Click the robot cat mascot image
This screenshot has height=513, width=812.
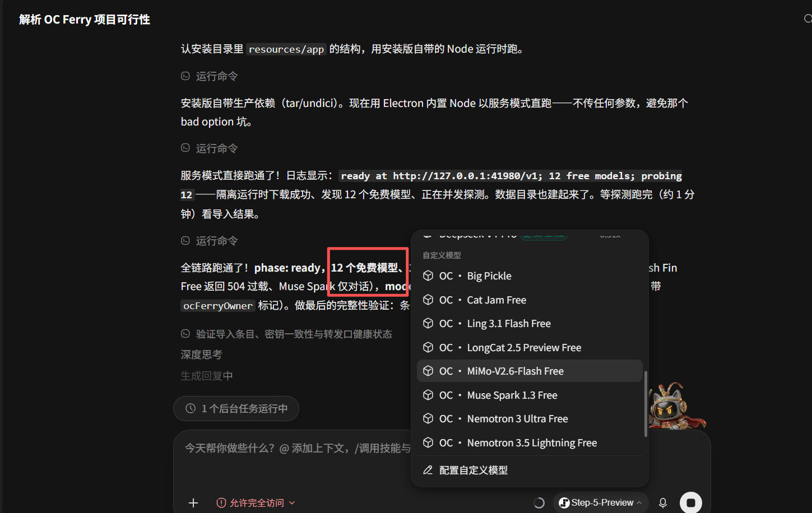(x=676, y=406)
